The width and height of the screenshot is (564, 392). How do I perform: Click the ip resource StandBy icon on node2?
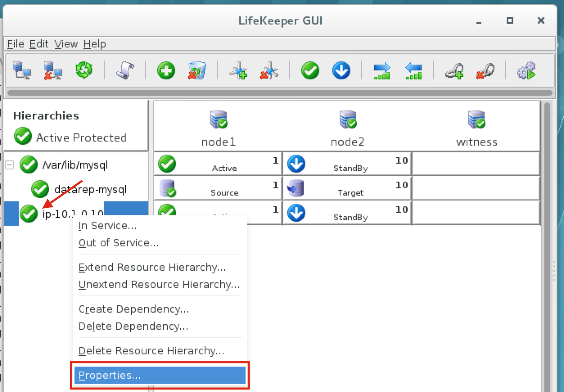[x=296, y=213]
